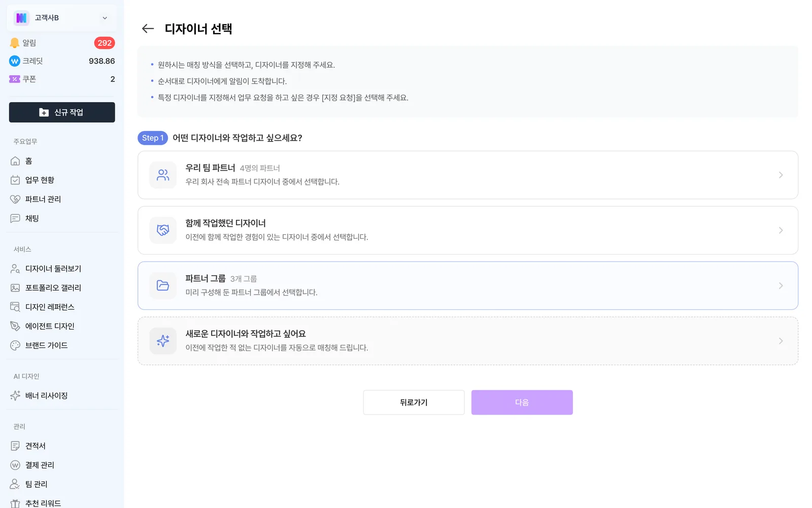Click the 크레딧 W coin icon
Viewport: 812px width, 508px height.
pos(15,61)
